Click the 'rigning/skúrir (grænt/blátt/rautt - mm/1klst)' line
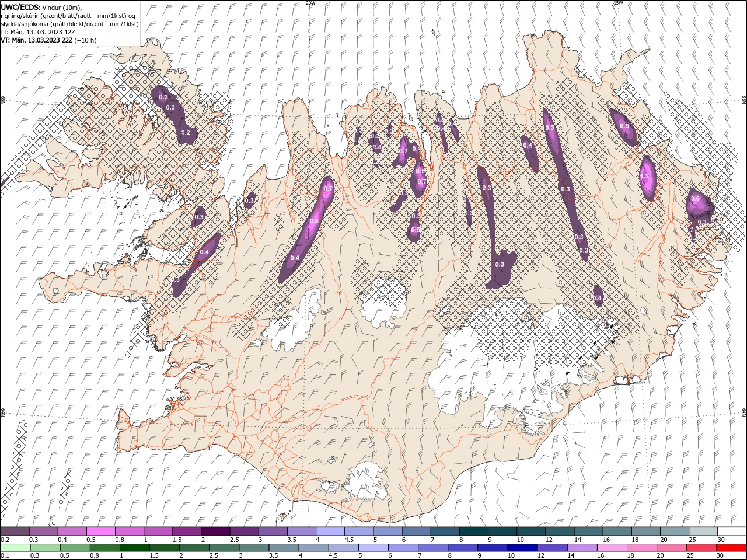This screenshot has height=560, width=747. click(x=67, y=15)
